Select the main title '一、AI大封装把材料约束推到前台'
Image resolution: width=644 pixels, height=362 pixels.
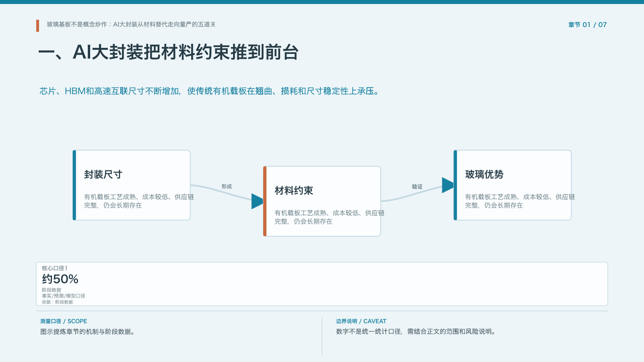coord(168,52)
